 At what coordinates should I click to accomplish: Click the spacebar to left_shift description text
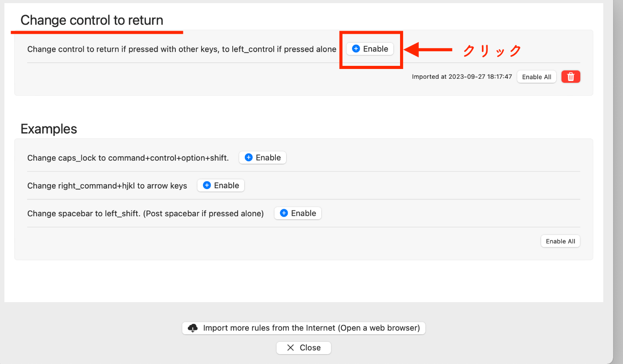click(146, 214)
